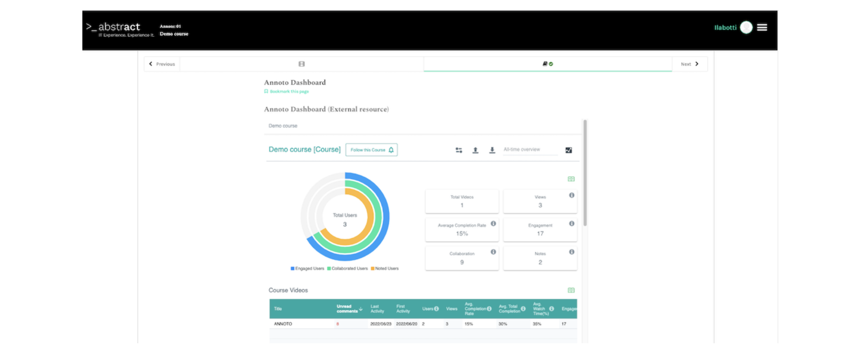Viewport: 868px width, 359px height.
Task: Click the dashboard vertical scrollbar
Action: point(585,173)
